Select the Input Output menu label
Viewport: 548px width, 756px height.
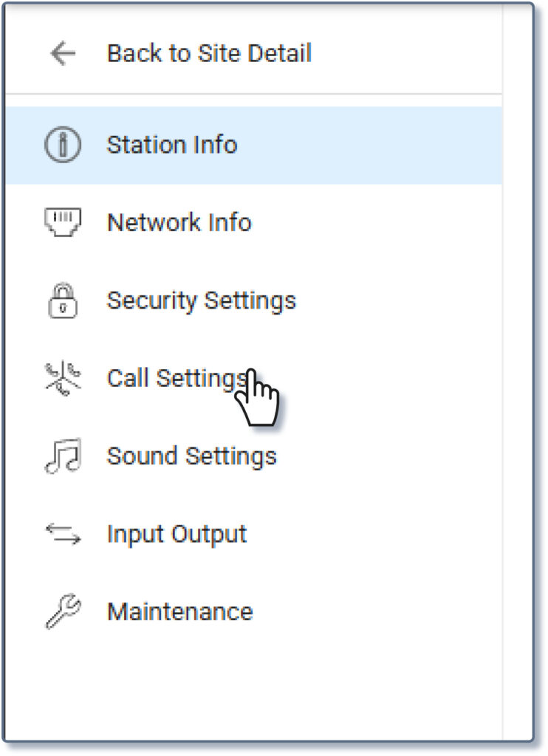tap(177, 534)
